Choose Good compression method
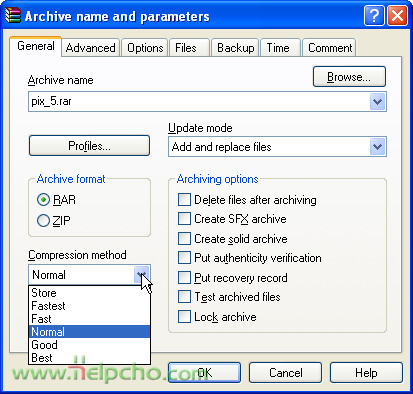The height and width of the screenshot is (394, 413). click(89, 345)
